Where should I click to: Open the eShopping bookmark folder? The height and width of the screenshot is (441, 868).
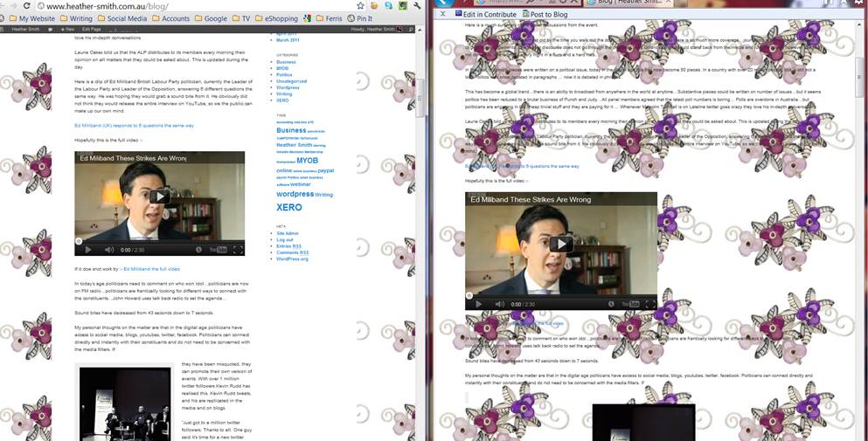tap(277, 18)
